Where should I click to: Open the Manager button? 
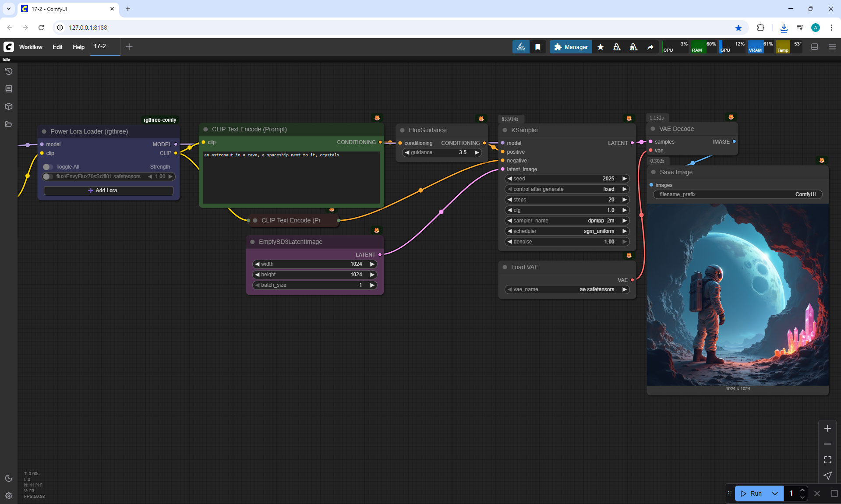pyautogui.click(x=571, y=47)
